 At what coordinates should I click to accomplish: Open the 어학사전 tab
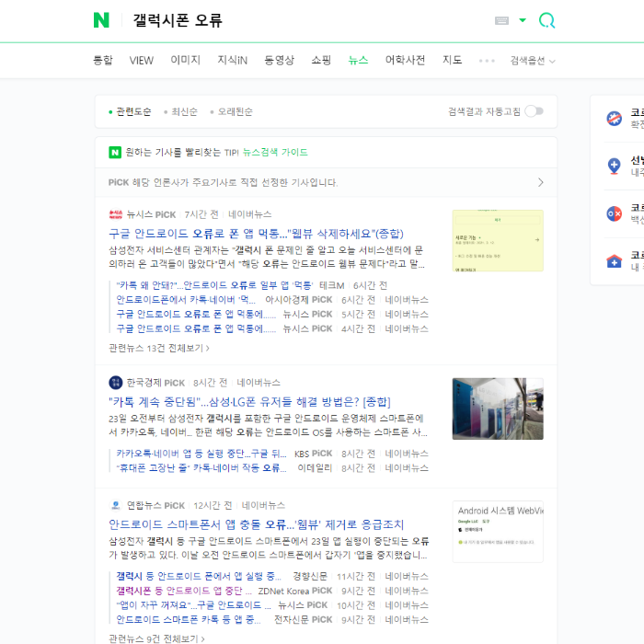coord(405,61)
